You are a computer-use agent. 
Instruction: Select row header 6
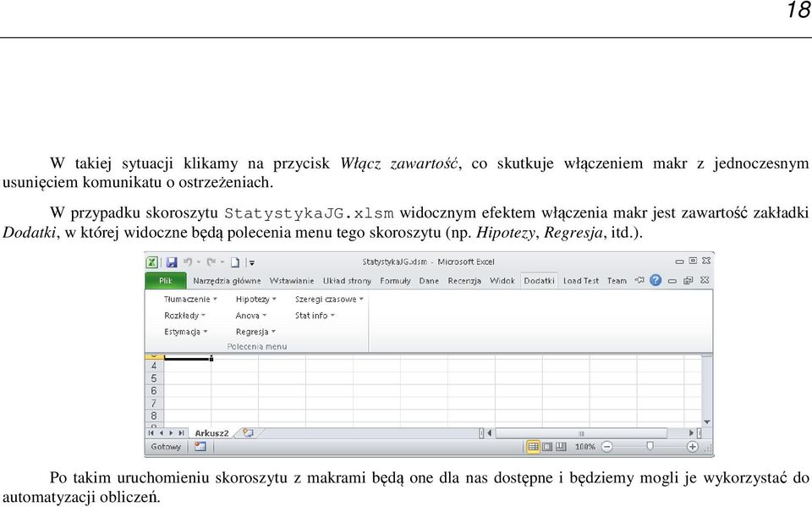[153, 390]
